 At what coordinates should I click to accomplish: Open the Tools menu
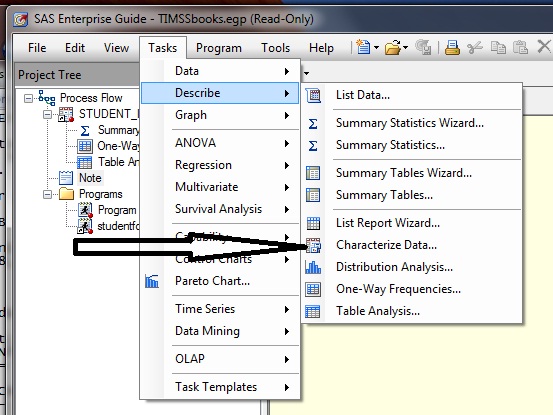click(x=275, y=48)
